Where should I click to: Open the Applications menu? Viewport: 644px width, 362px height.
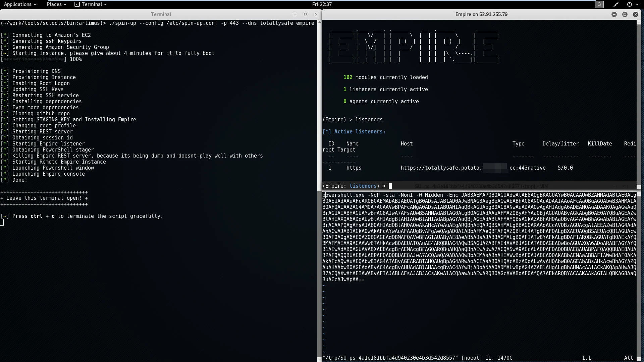20,4
